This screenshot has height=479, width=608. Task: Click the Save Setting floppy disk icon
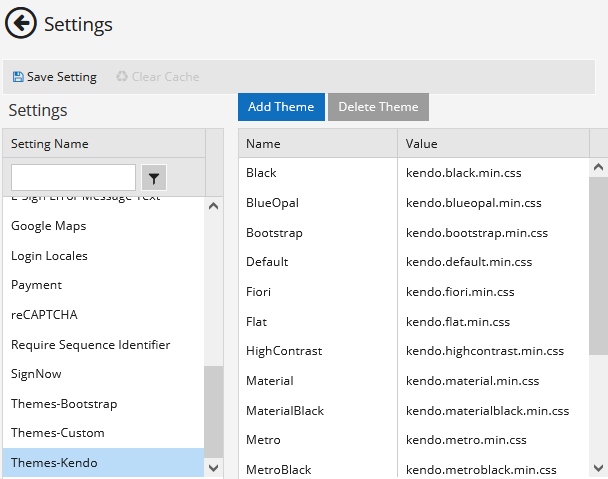click(x=18, y=77)
